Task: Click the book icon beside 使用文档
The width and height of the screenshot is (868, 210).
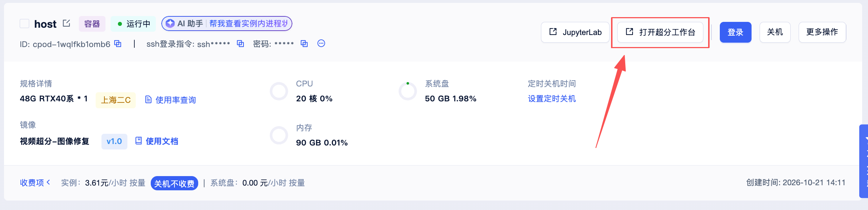Action: (x=138, y=141)
